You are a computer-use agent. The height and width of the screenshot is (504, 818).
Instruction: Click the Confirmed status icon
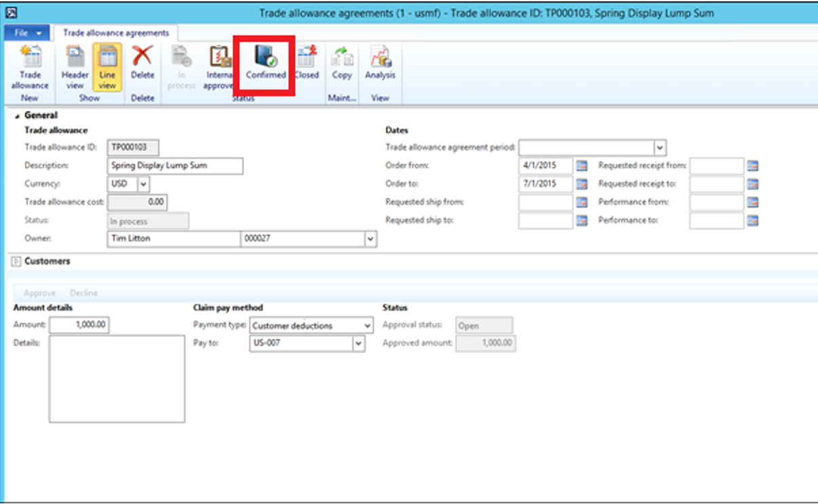coord(265,63)
